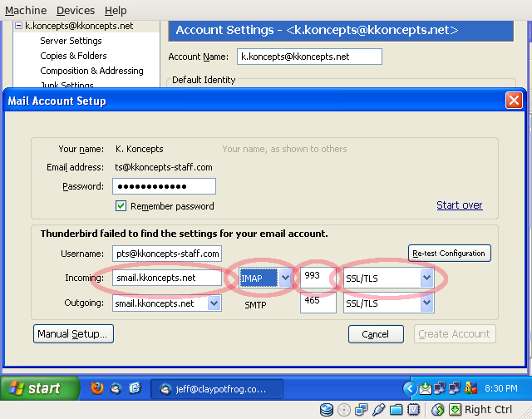The width and height of the screenshot is (532, 419).
Task: Collapse the k.koncepts@kkoncepts.net account tree
Action: click(x=18, y=26)
